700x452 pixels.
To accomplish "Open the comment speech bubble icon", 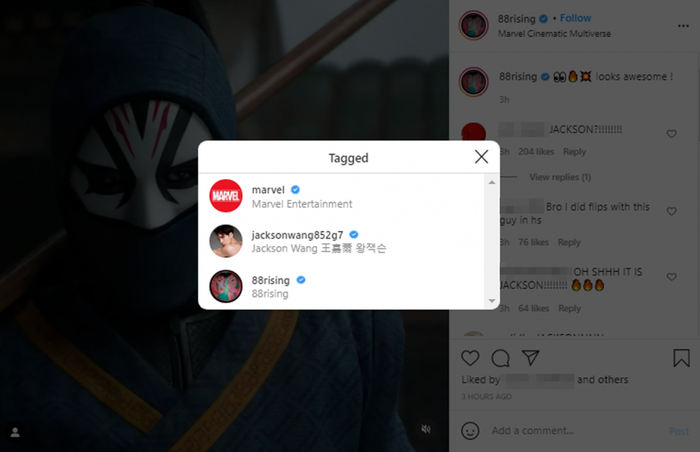I will click(500, 358).
